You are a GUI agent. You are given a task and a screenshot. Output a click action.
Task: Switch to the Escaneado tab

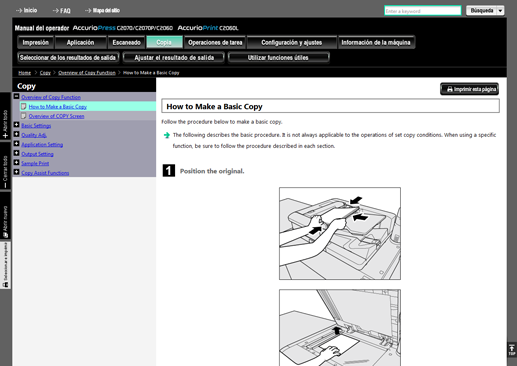(x=126, y=42)
